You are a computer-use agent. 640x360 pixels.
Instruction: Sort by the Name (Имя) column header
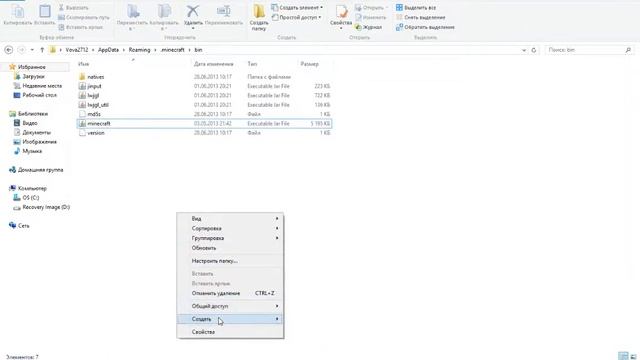tap(84, 64)
